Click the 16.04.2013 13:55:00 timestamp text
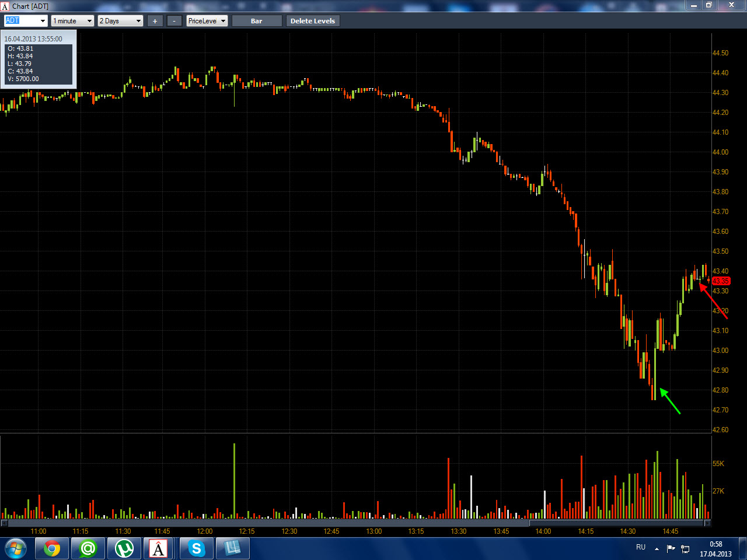The width and height of the screenshot is (747, 560). pos(33,39)
